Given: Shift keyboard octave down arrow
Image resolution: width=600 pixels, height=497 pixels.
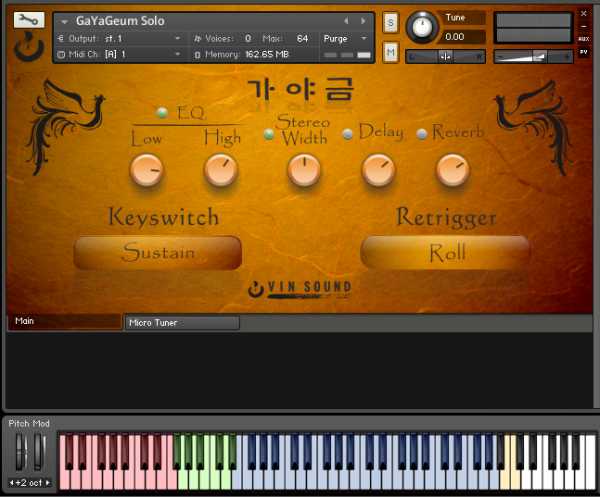Looking at the screenshot, I should 11,483.
